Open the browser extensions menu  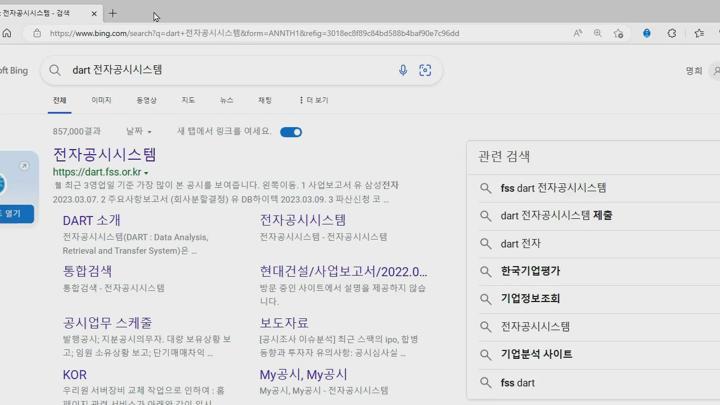(x=672, y=33)
